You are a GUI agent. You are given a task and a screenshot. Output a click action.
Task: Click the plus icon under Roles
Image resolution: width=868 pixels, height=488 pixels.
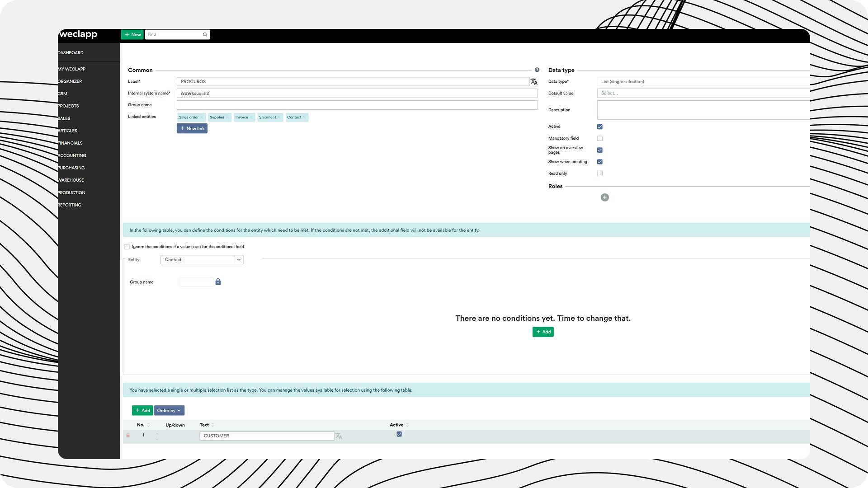(x=604, y=197)
